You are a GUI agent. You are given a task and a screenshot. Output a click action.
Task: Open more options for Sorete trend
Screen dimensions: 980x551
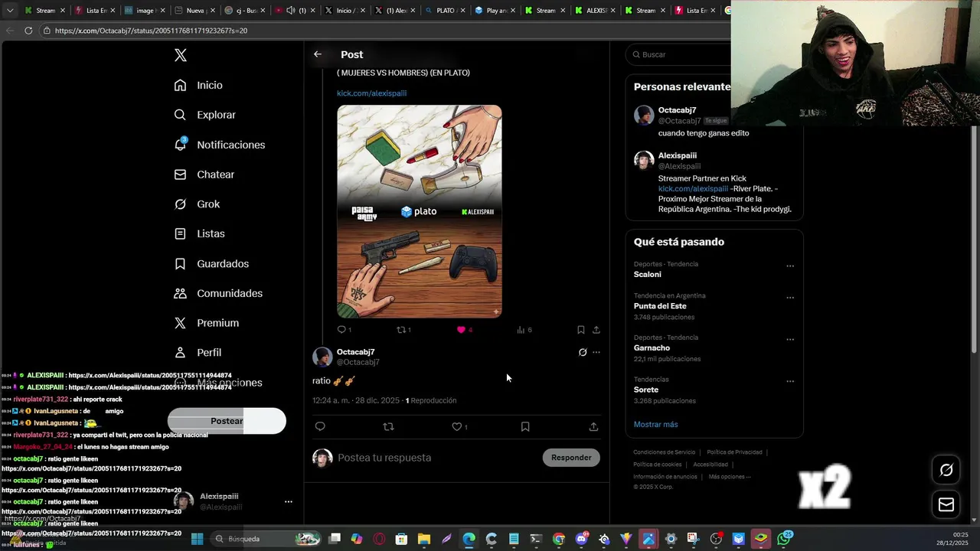click(x=790, y=381)
